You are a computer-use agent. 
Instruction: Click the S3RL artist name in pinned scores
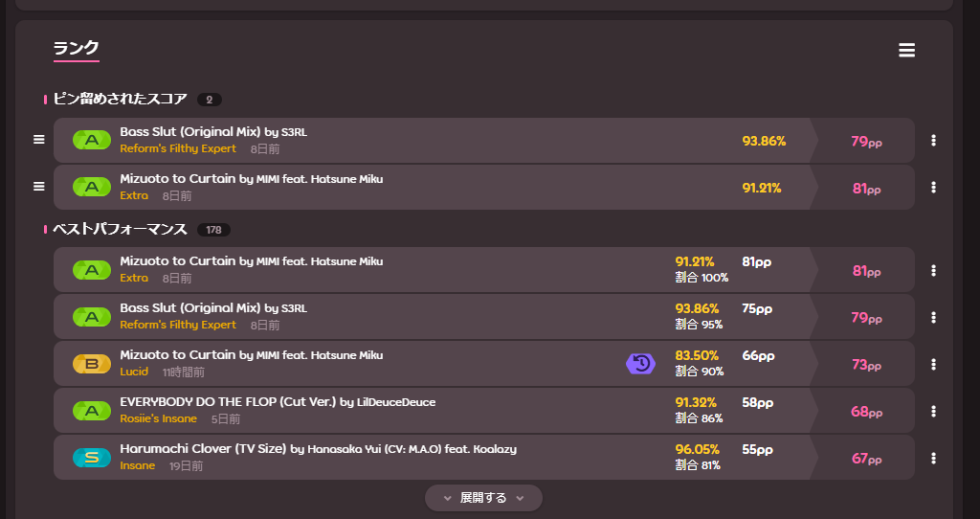point(293,132)
